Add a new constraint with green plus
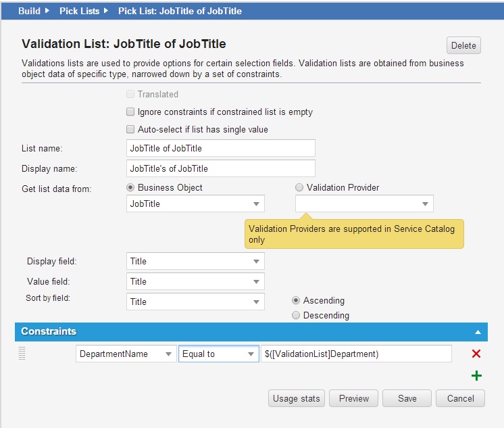Screen dimensions: 504x428 pyautogui.click(x=476, y=375)
